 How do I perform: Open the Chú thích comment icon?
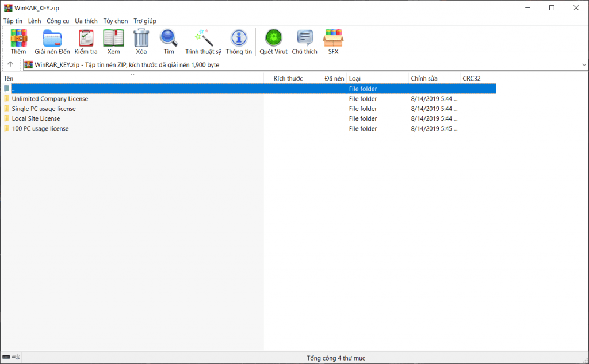tap(305, 38)
